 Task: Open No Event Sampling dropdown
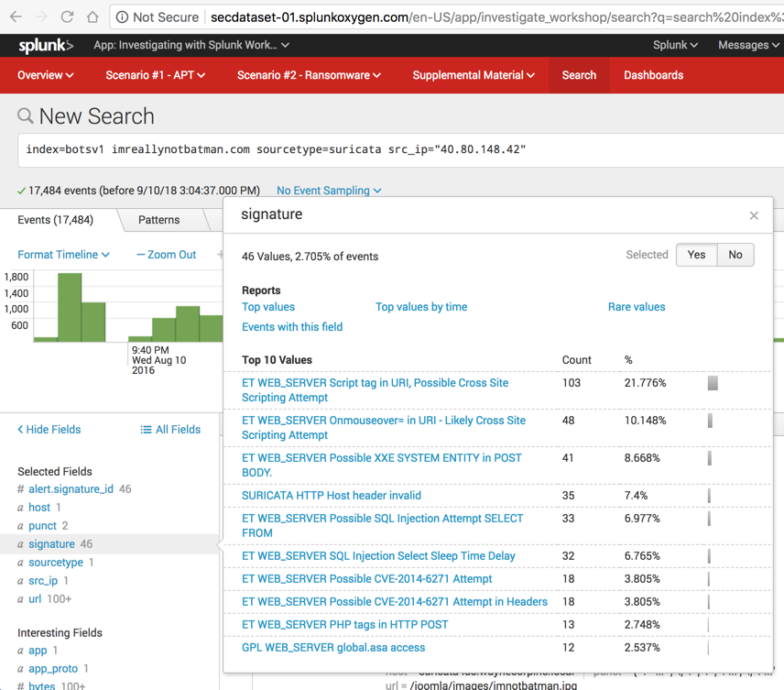pos(329,191)
